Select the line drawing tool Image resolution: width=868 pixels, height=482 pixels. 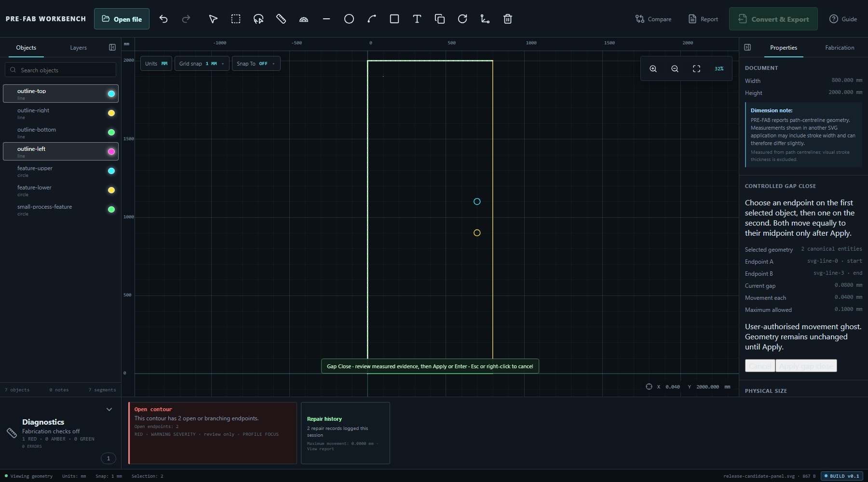(x=326, y=19)
